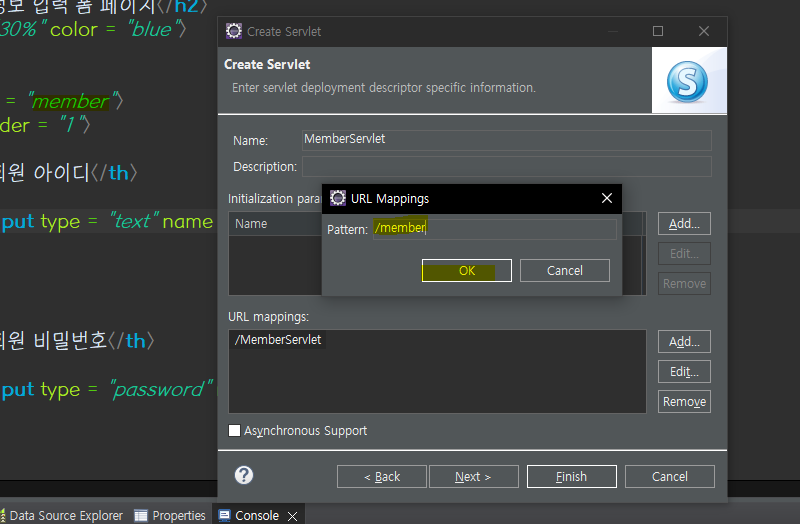
Task: Click "password" text in the code editor
Action: coord(161,390)
